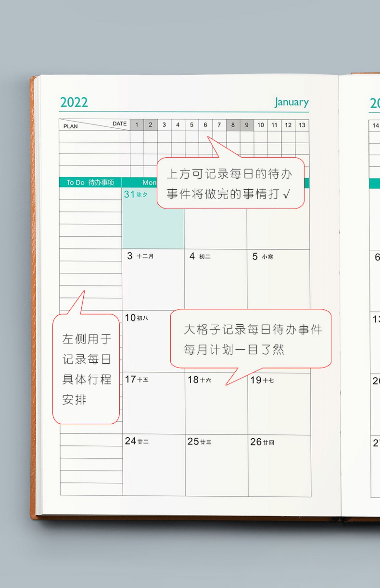
Task: Select the 19 十七 day box
Action: tap(279, 404)
